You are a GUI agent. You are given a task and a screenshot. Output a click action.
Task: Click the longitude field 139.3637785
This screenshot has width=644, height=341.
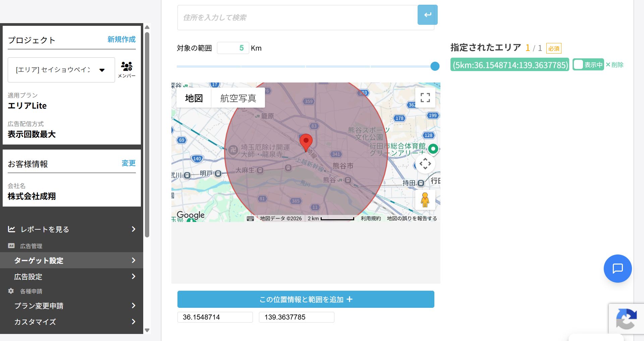click(x=297, y=317)
